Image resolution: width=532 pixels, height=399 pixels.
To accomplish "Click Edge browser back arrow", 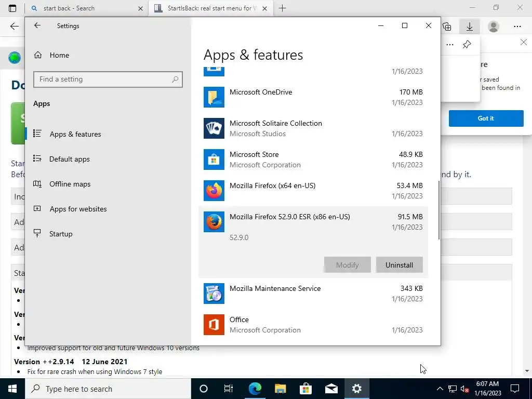I will [x=14, y=26].
